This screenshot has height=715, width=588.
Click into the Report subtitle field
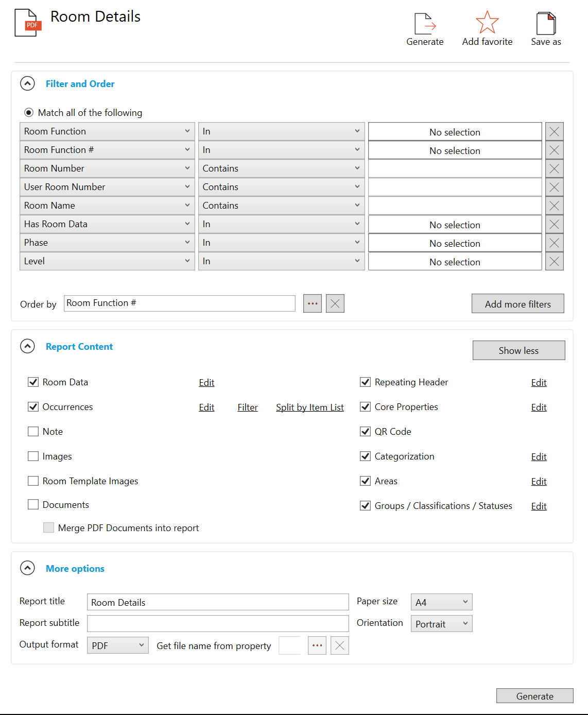click(x=218, y=623)
